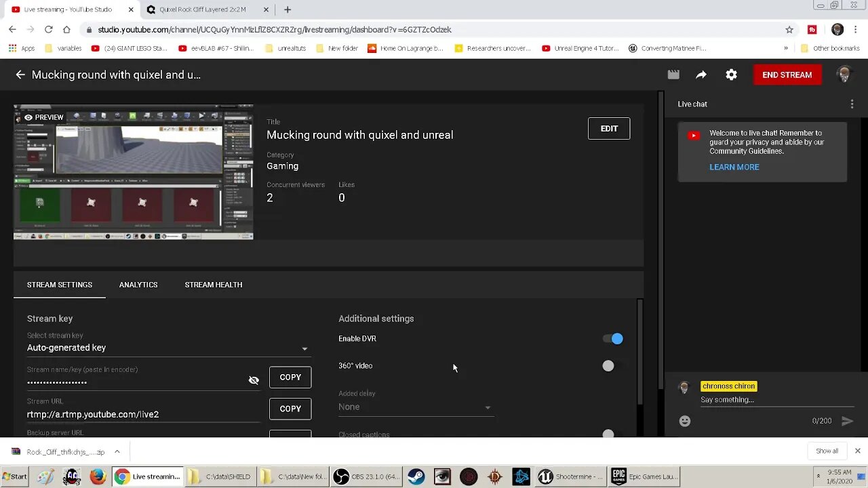Open Rock_Cliff zip downloaded file
This screenshot has width=868, height=488.
(x=60, y=451)
